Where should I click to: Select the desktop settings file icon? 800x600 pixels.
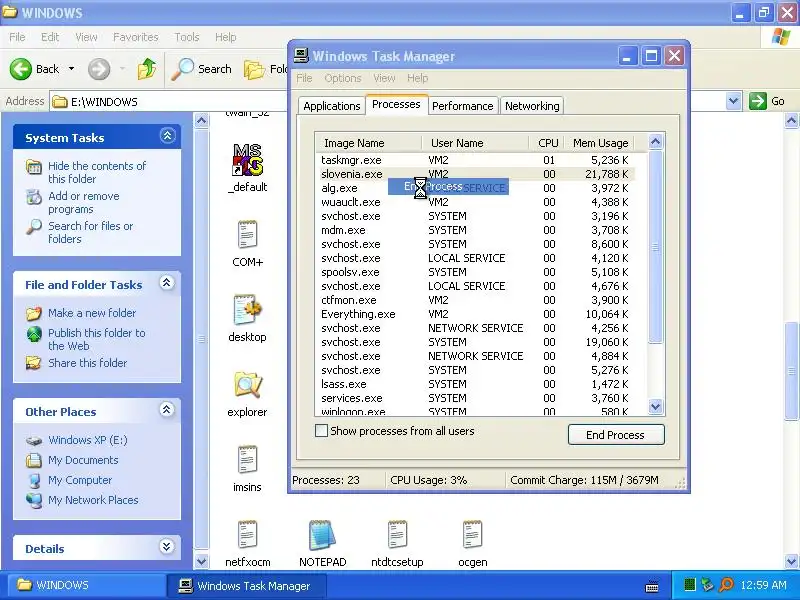pos(247,309)
